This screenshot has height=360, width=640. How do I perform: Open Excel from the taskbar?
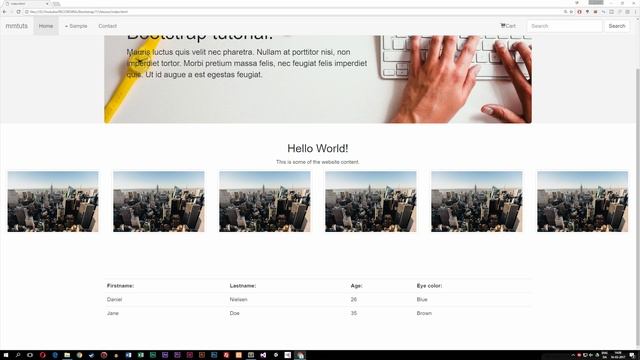pyautogui.click(x=140, y=355)
